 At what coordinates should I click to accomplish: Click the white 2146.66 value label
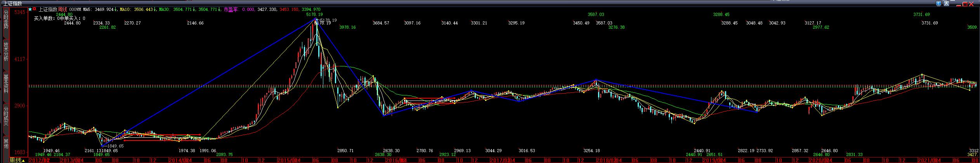(x=195, y=23)
